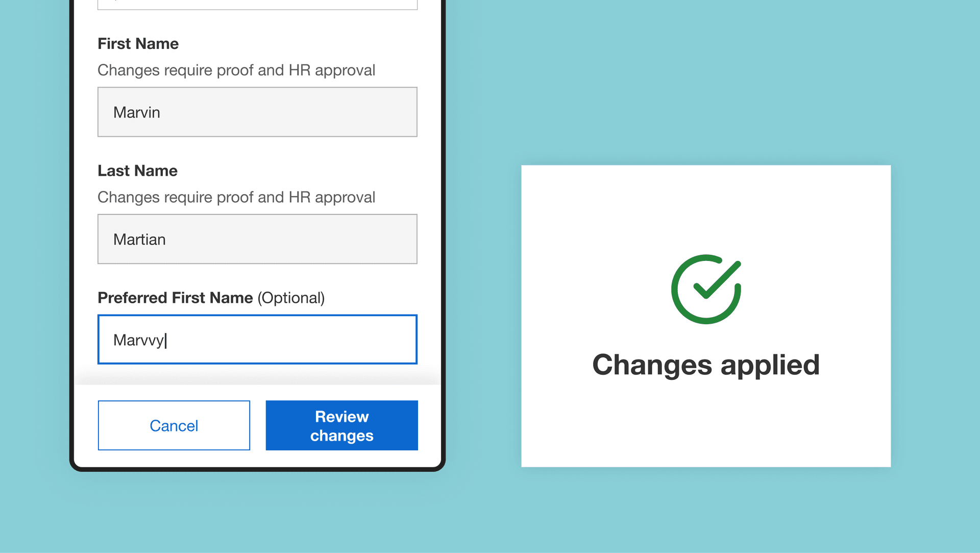Click the word Martian in the disabled field

click(139, 239)
